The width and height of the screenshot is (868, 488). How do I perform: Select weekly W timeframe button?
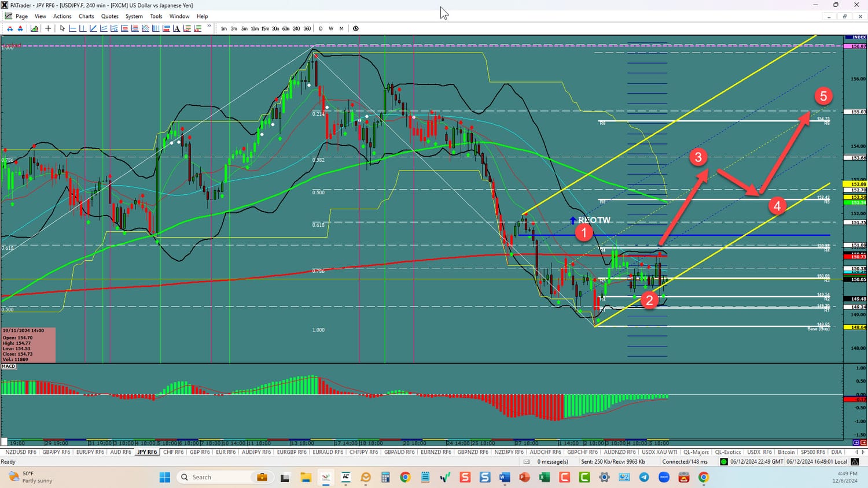331,28
